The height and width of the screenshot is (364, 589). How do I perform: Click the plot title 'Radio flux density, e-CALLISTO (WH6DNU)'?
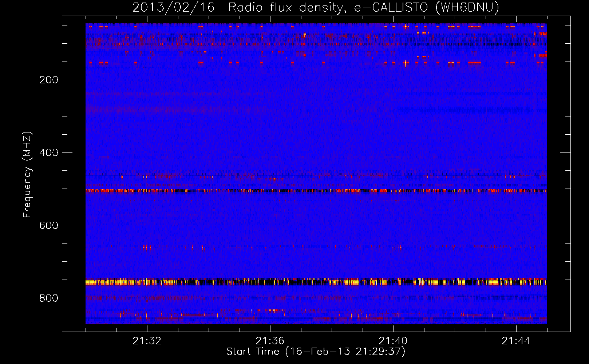pos(364,7)
